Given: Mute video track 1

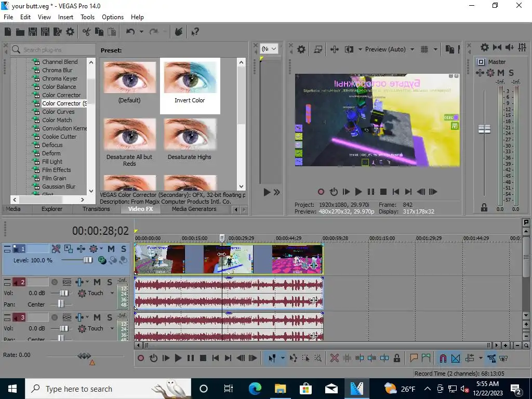Looking at the screenshot, I should [x=111, y=249].
